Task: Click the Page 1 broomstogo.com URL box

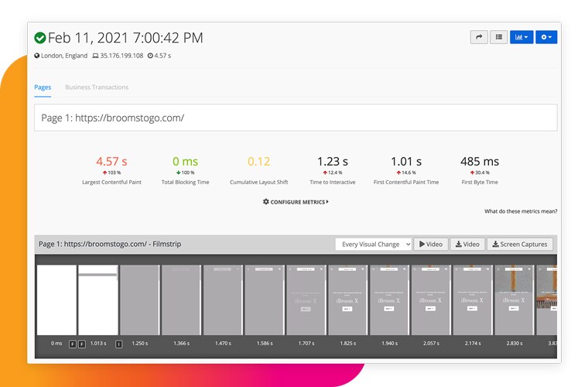Action: pyautogui.click(x=296, y=118)
